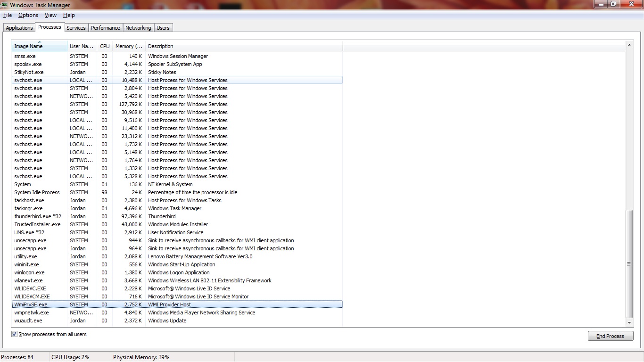Select unsecapp.exe owned by SYSTEM
644x362 pixels.
177,240
